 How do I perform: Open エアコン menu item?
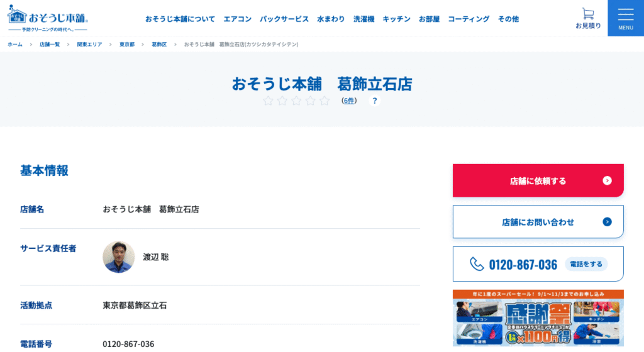pos(237,19)
